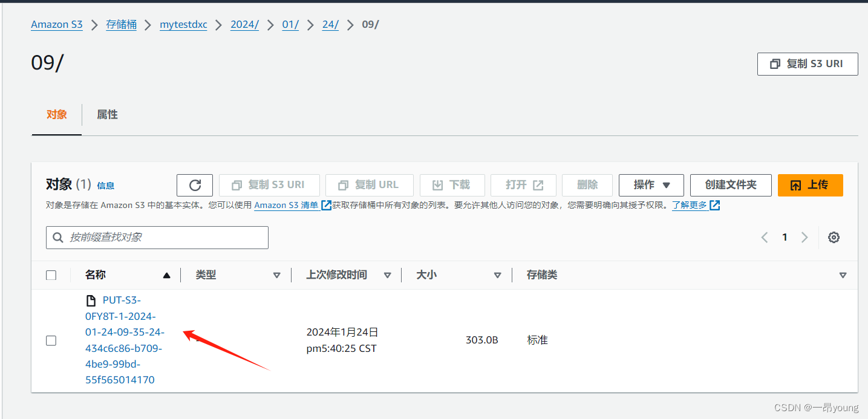Click the 删除 delete button

click(587, 185)
